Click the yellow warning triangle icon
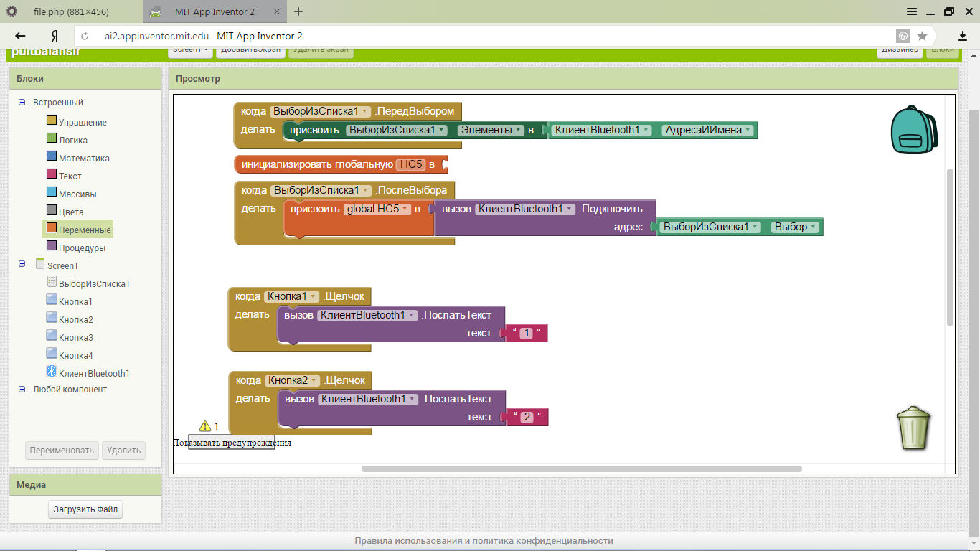Screen dimensions: 980x551 [205, 426]
